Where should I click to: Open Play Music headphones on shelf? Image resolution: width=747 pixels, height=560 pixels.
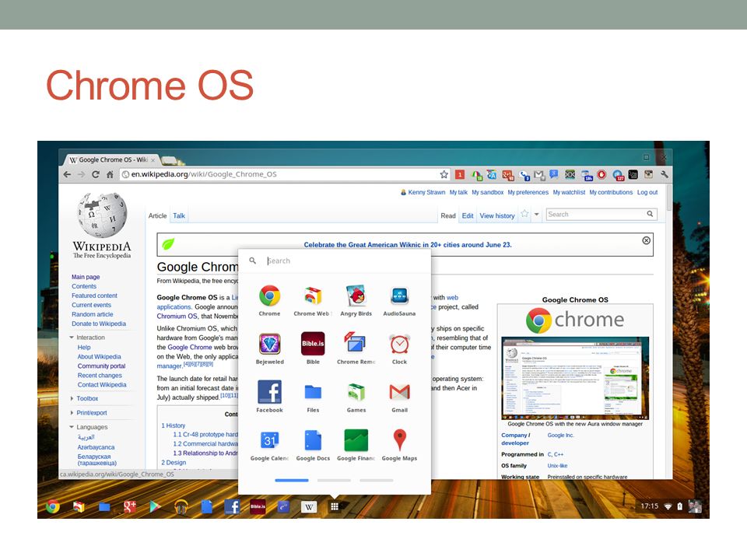(181, 506)
